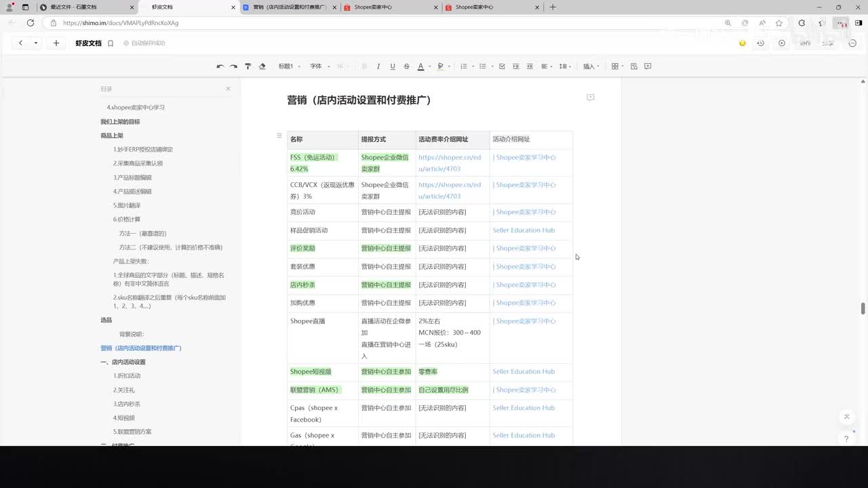The height and width of the screenshot is (488, 868).
Task: Jump to 6.价格计算 in outline
Action: [127, 220]
